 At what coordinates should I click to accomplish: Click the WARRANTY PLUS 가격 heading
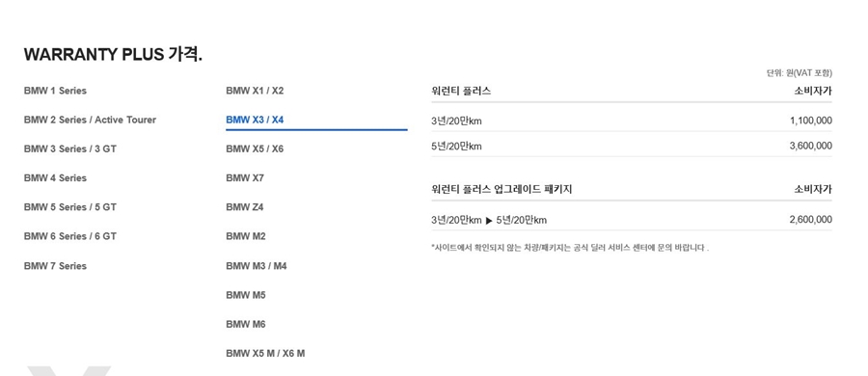113,55
